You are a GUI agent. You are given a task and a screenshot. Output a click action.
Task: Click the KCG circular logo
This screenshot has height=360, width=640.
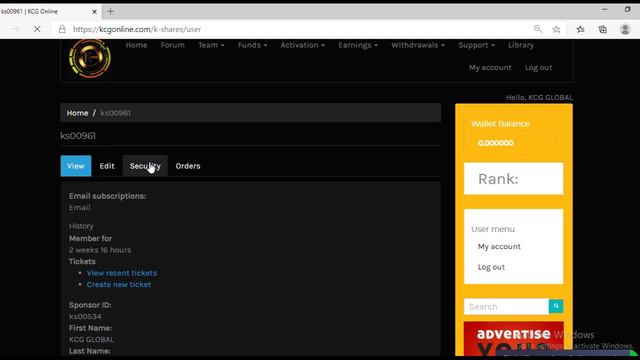click(x=90, y=58)
